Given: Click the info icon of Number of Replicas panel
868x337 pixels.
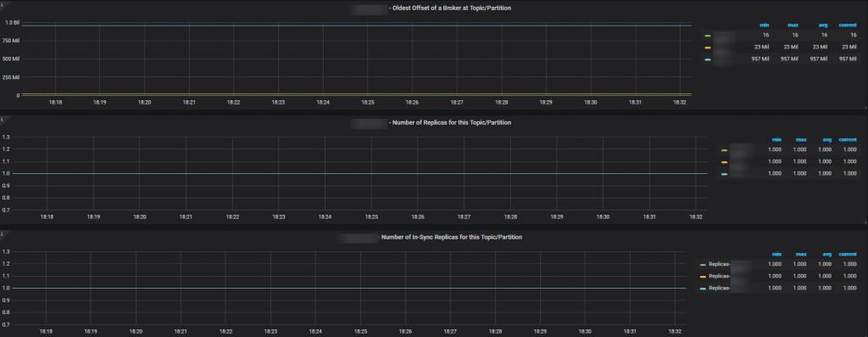Looking at the screenshot, I should (3, 119).
